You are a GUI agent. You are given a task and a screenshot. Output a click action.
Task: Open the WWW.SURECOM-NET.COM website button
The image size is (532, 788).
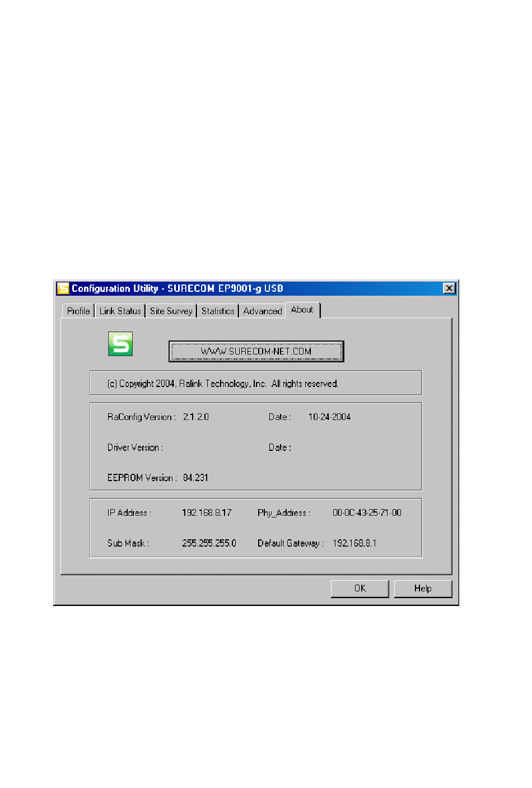point(256,351)
